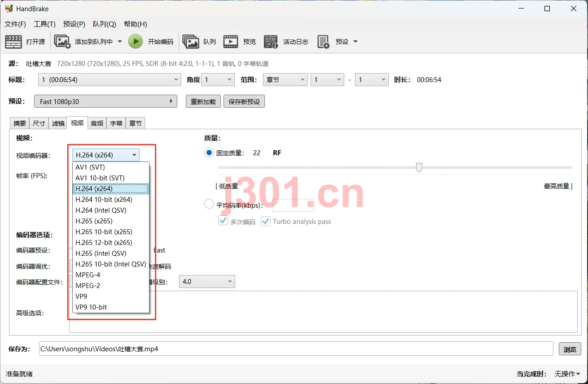Screen dimensions: 588x384
Task: Select H.265 12-bit (x265) encoder option
Action: click(x=111, y=243)
